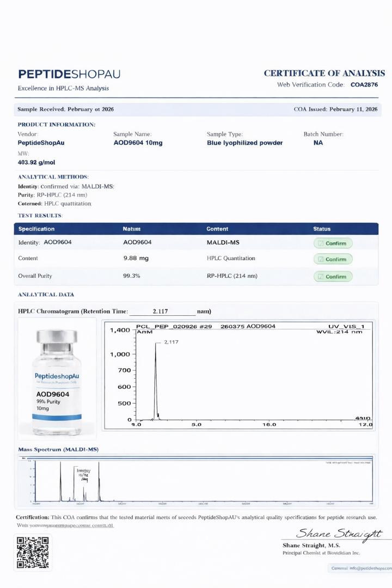Click the MALDI-MS mass spectrum plot
Screen dimensions: 392x588
[197, 480]
